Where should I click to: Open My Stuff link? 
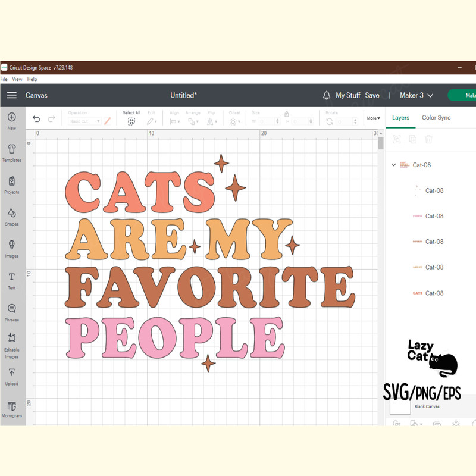(x=348, y=95)
